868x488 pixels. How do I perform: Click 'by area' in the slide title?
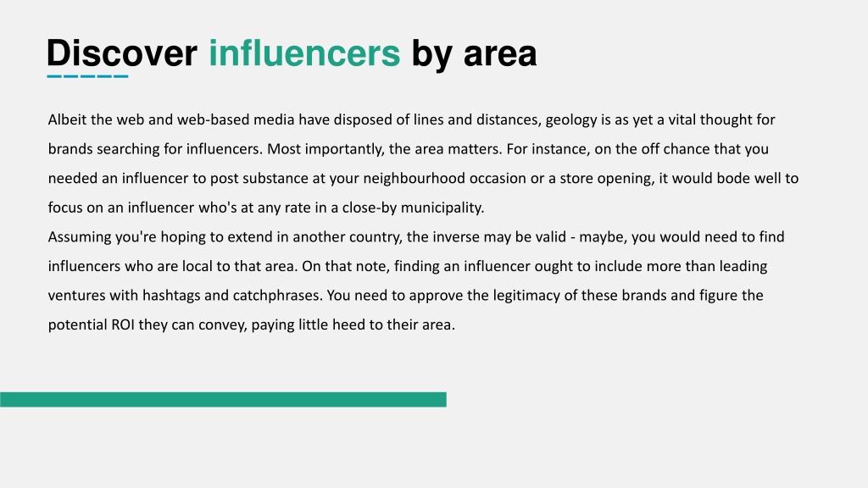pyautogui.click(x=474, y=54)
